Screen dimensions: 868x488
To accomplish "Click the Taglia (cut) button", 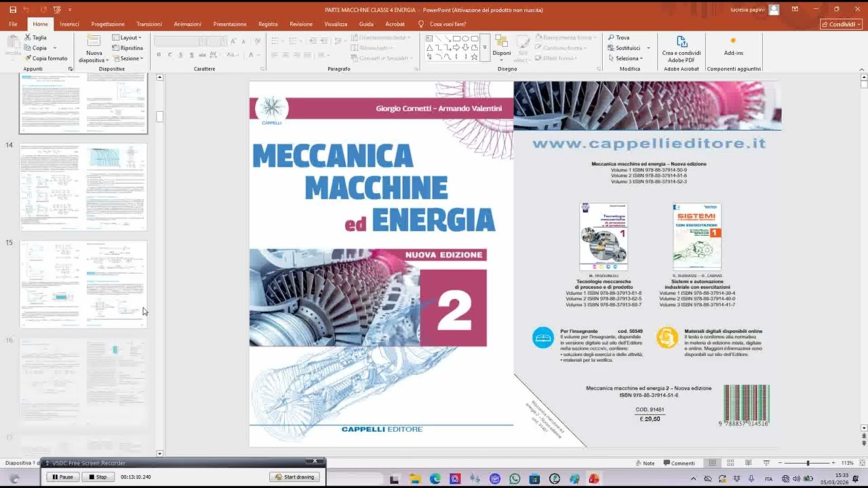I will (x=35, y=37).
